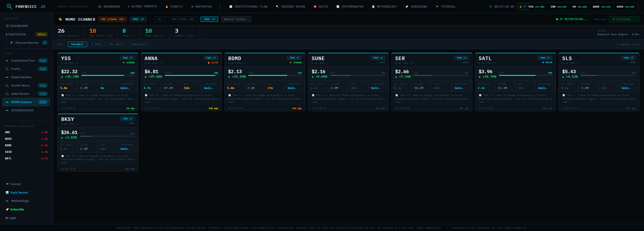Screen dimensions: 644x231
Task: Expand the SMILE badge next to NorthStar
Action: click(x=42, y=34)
